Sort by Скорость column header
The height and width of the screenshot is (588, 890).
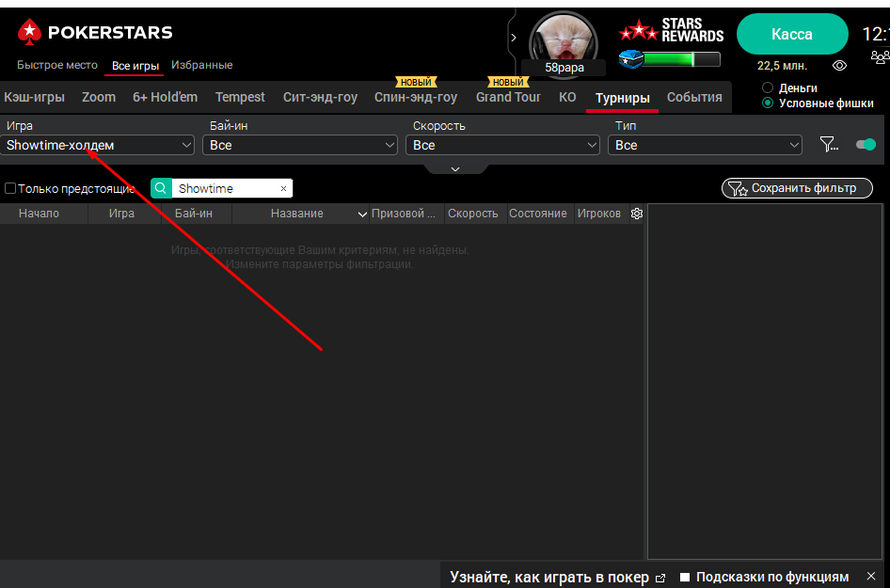473,214
